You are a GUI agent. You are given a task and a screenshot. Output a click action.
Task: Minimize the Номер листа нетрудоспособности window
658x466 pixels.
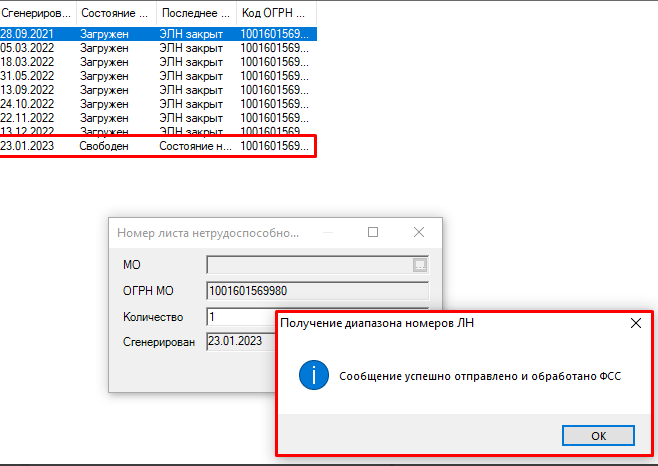point(327,232)
